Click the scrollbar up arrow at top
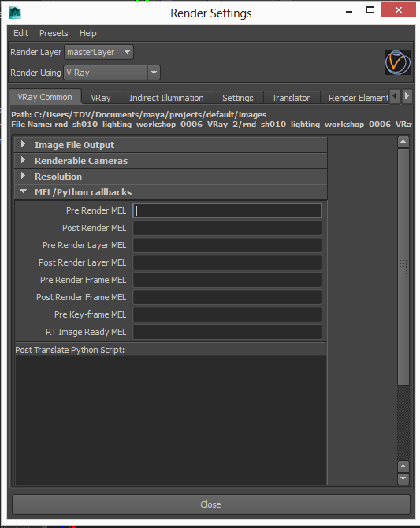This screenshot has height=528, width=420. pos(403,142)
